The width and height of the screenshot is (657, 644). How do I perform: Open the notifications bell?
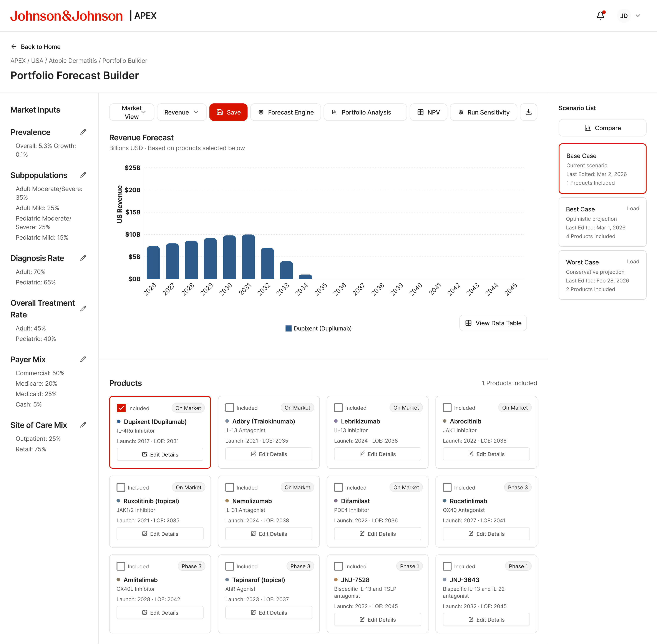(x=600, y=16)
